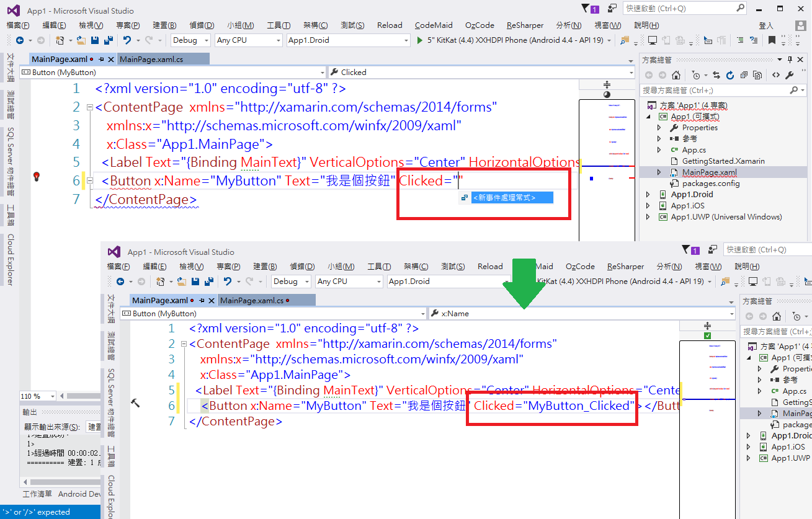Save the file using upper window Save icon
Screen dimensions: 812x519
[96, 40]
